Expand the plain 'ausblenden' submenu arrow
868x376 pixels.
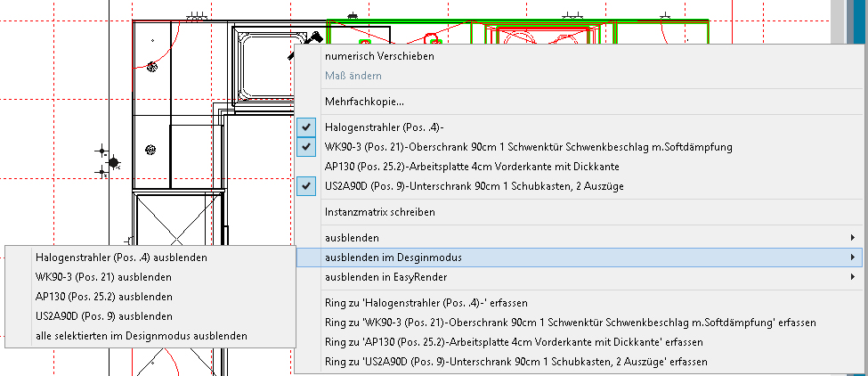click(x=852, y=238)
